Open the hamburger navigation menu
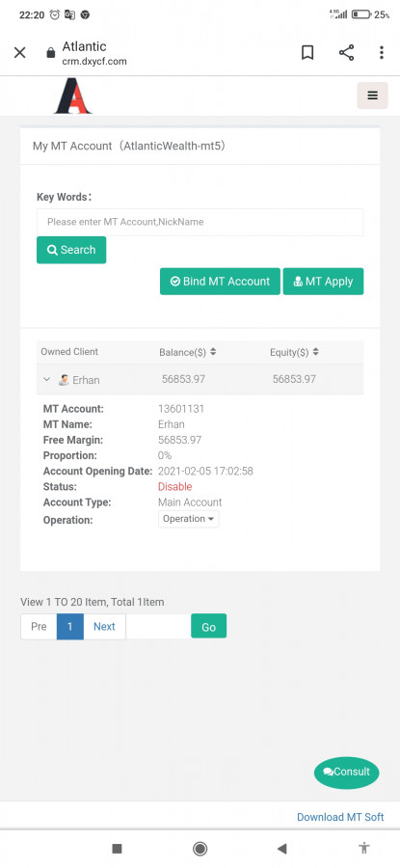This screenshot has height=868, width=400. pyautogui.click(x=372, y=95)
